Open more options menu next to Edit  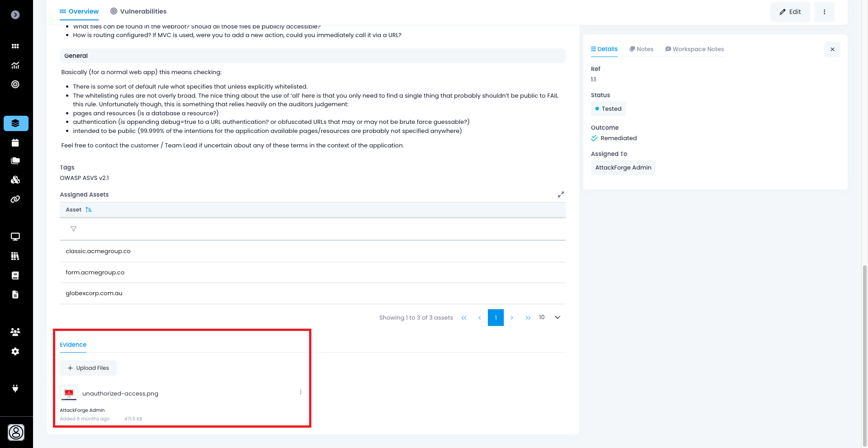tap(824, 12)
